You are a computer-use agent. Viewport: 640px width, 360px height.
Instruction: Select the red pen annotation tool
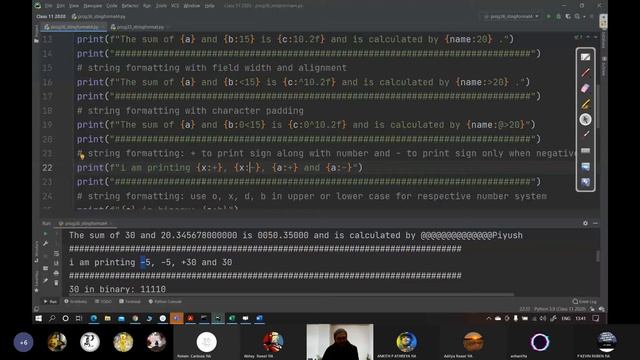tap(585, 73)
